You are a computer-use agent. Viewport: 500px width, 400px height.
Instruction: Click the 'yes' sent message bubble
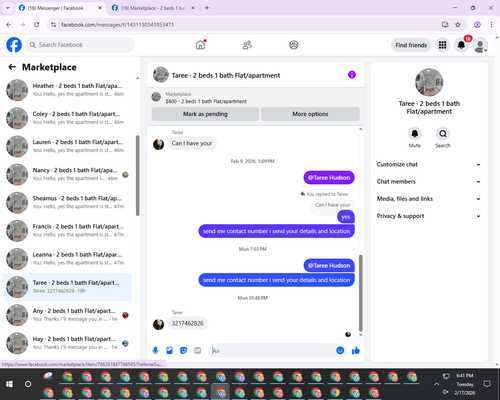pos(346,217)
